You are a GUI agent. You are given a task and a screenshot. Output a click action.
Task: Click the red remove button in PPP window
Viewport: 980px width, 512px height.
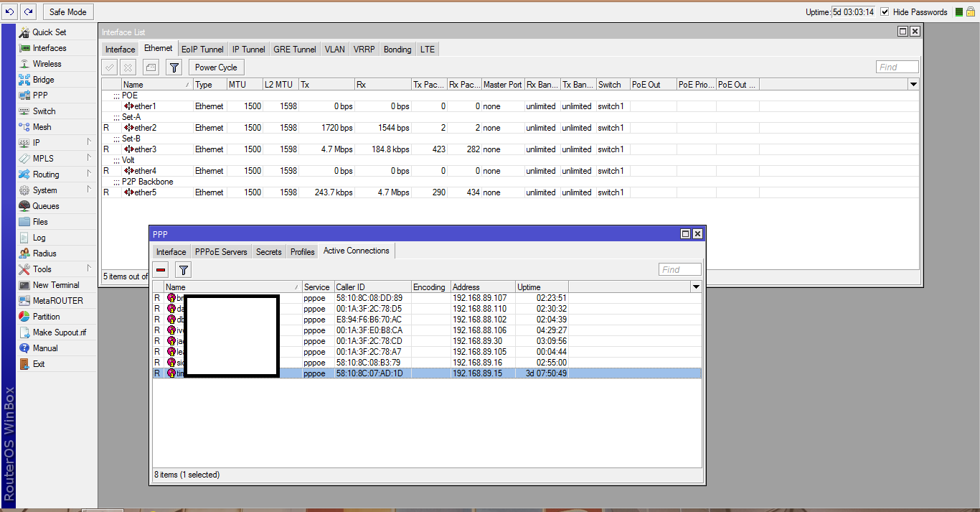pyautogui.click(x=161, y=270)
